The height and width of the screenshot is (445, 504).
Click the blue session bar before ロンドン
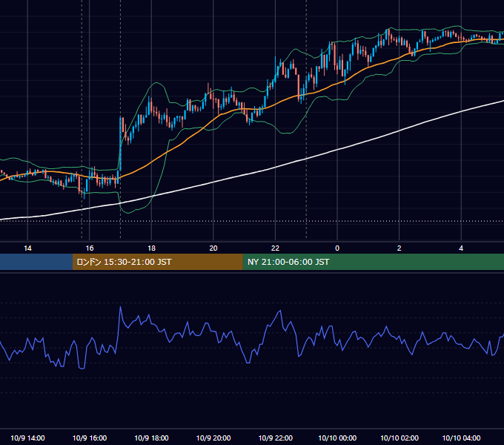36,262
